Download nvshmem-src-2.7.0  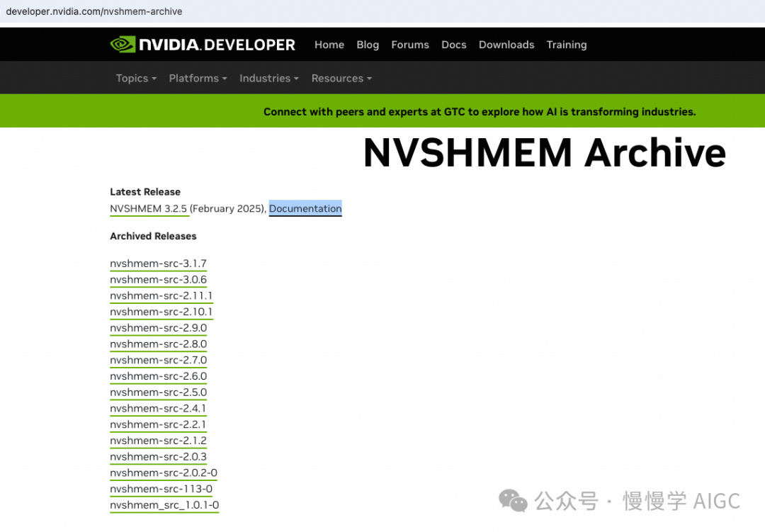(158, 360)
